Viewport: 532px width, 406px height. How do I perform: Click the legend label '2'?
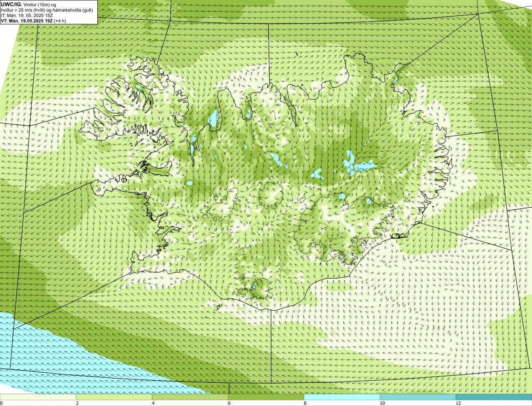[x=77, y=403]
